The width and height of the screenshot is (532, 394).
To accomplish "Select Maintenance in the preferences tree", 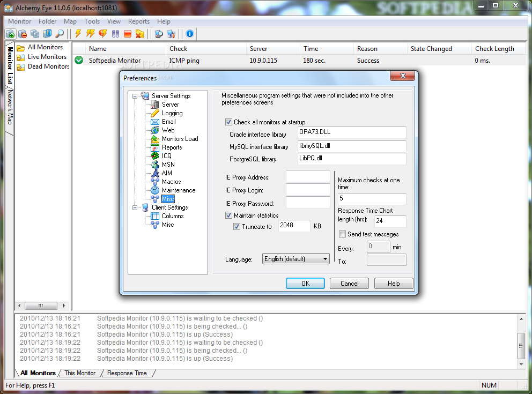I will click(x=179, y=190).
